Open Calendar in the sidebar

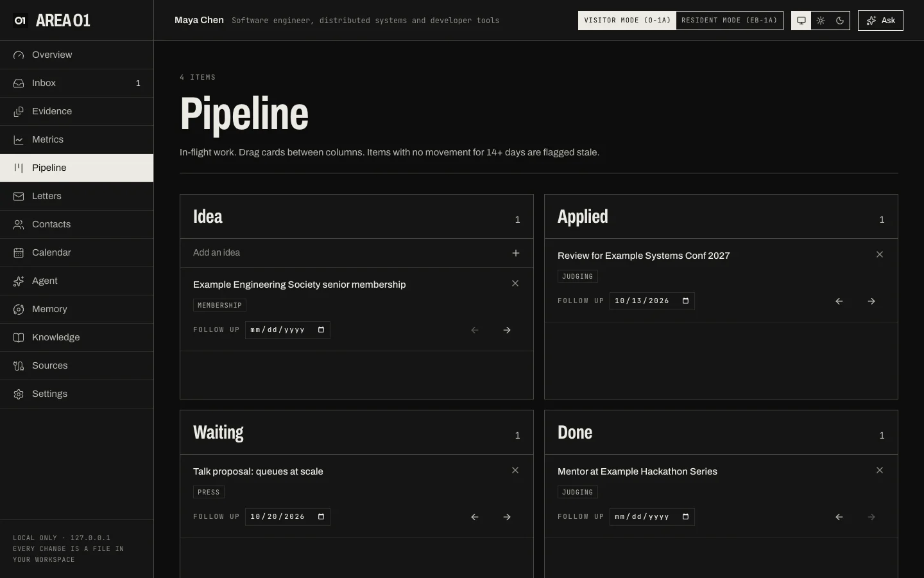[x=77, y=253]
